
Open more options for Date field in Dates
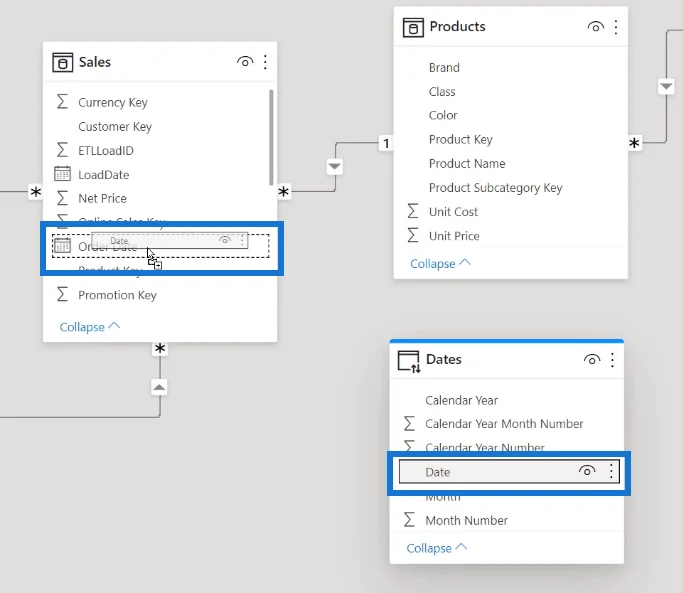point(611,471)
